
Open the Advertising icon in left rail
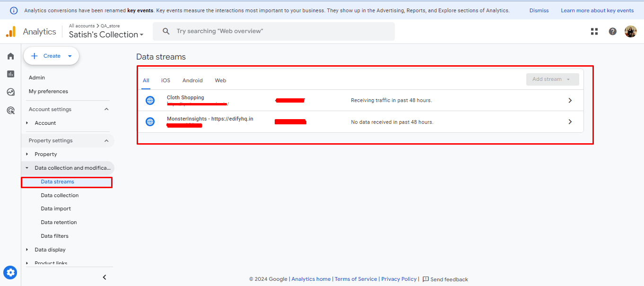click(10, 111)
